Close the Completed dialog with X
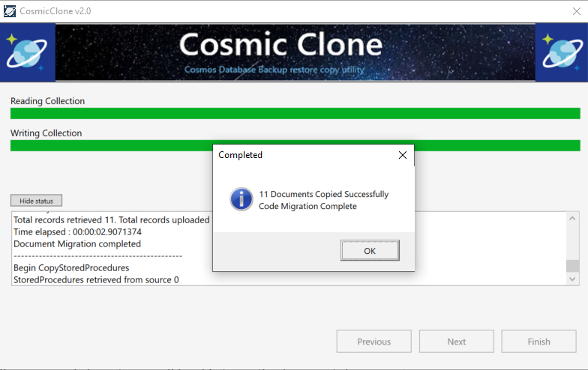 (x=402, y=155)
